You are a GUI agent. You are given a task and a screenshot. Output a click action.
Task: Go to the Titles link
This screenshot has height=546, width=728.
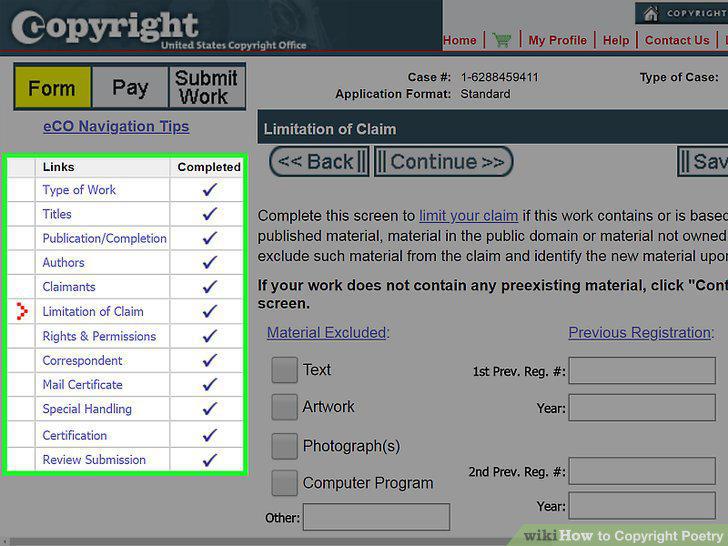coord(57,214)
